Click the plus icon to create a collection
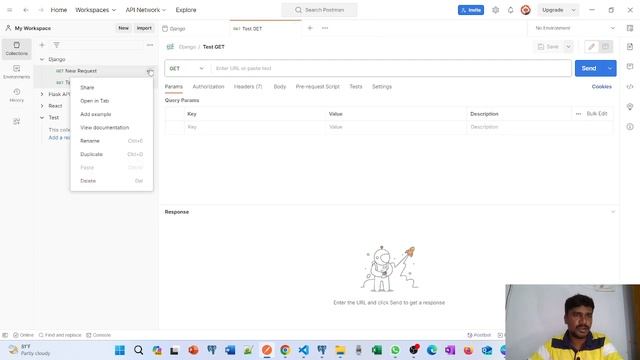The height and width of the screenshot is (360, 640). pos(42,45)
